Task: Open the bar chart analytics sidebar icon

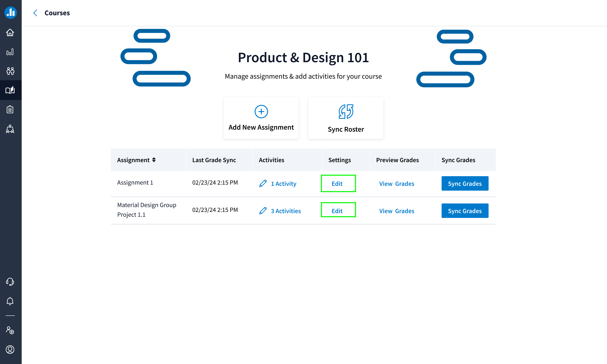Action: pos(10,52)
